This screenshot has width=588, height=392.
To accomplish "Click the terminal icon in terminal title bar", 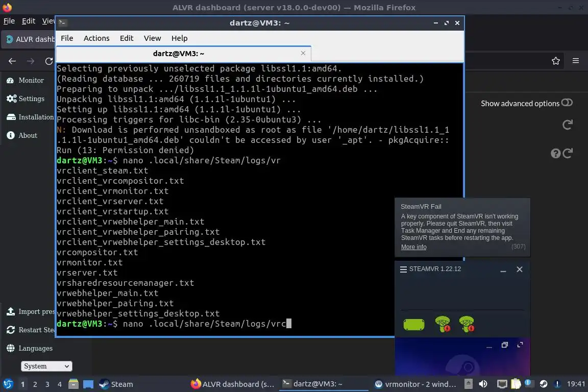I will [63, 23].
